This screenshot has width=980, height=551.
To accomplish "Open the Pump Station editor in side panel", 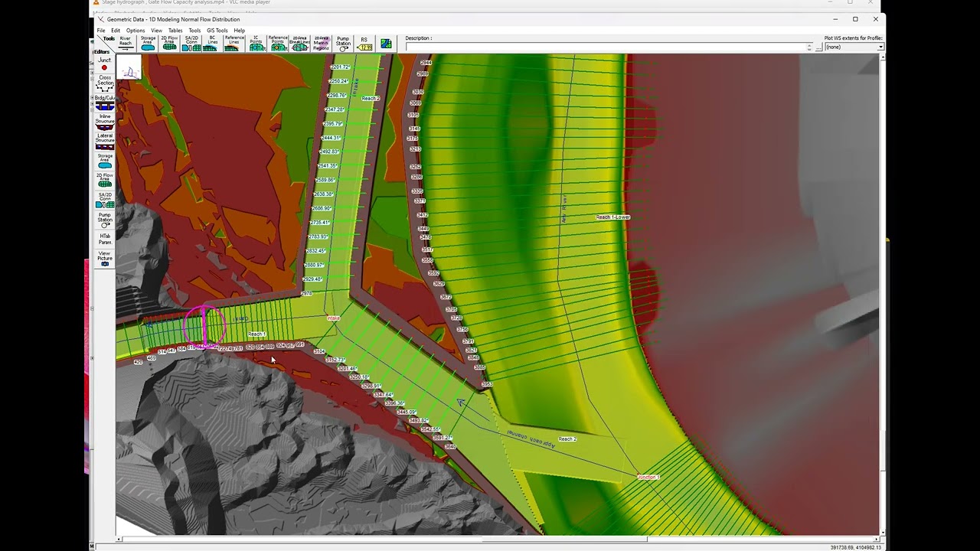I will click(104, 220).
